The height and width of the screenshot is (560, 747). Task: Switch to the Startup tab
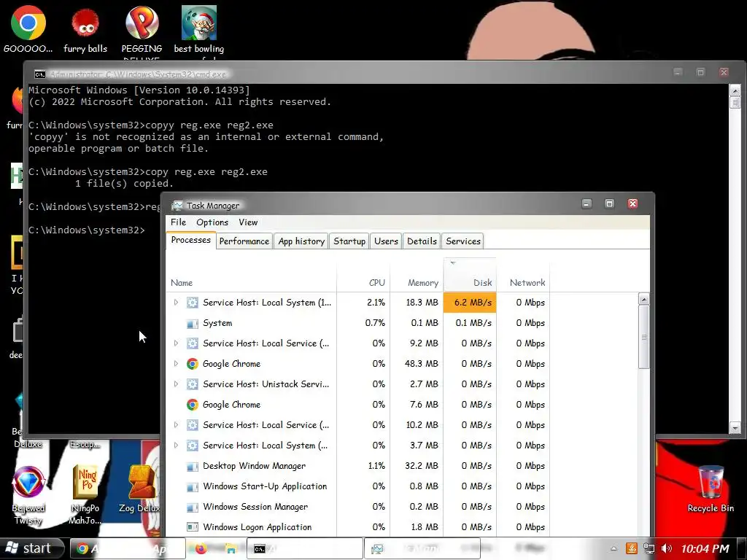(349, 241)
